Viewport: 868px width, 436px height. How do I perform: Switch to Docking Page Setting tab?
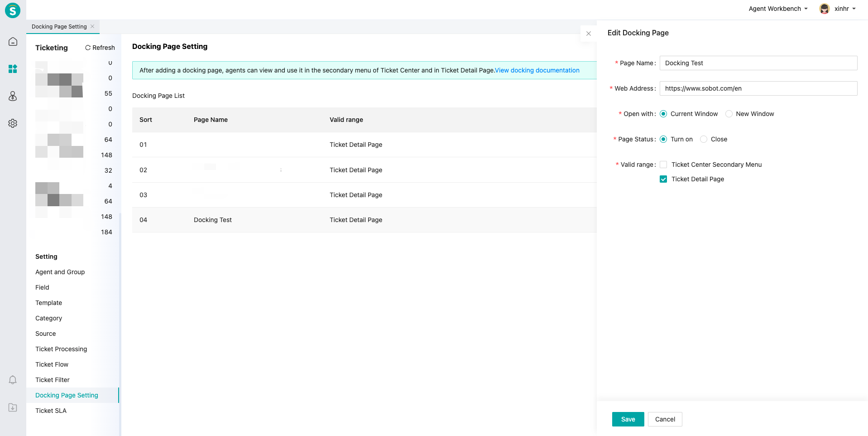tap(59, 26)
